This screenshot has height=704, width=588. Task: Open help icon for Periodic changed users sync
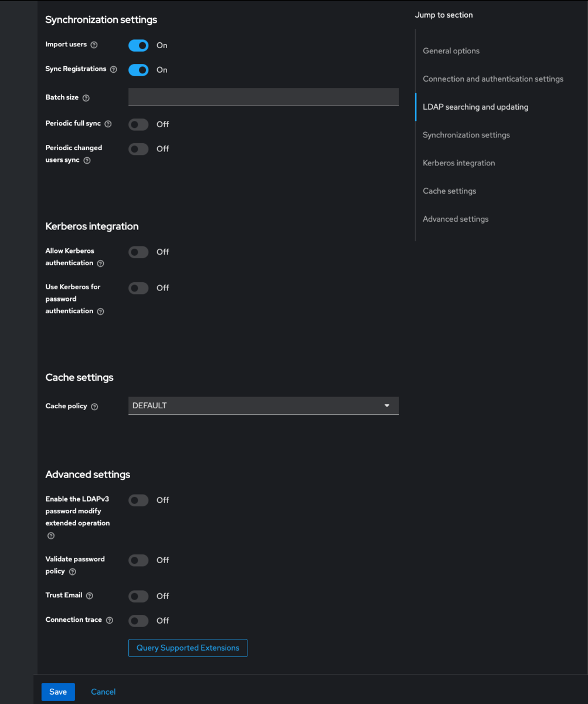click(87, 160)
